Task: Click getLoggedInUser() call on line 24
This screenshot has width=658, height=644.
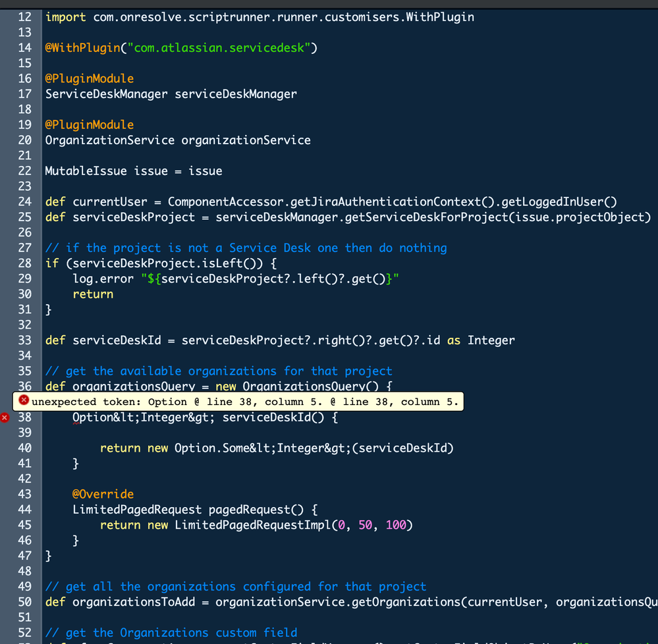Action: [x=559, y=201]
